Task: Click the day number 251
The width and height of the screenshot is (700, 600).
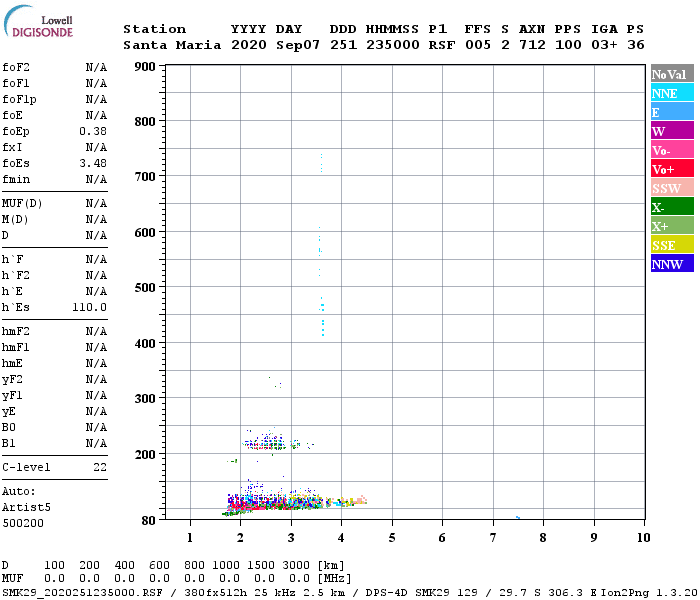Action: (343, 45)
